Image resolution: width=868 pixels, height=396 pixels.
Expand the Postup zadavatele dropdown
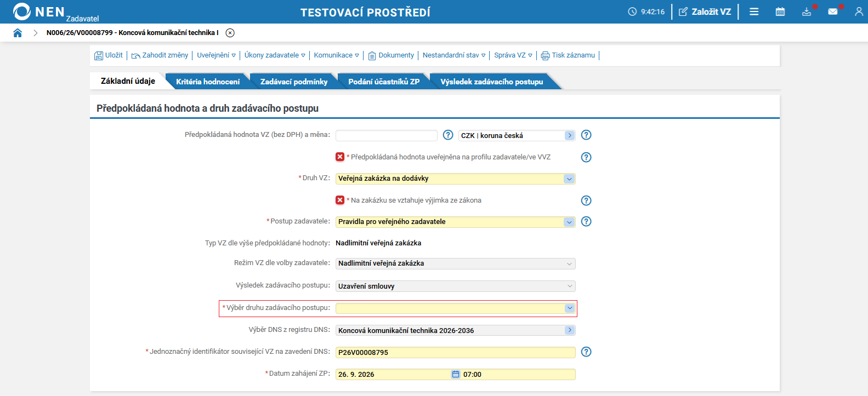click(569, 222)
